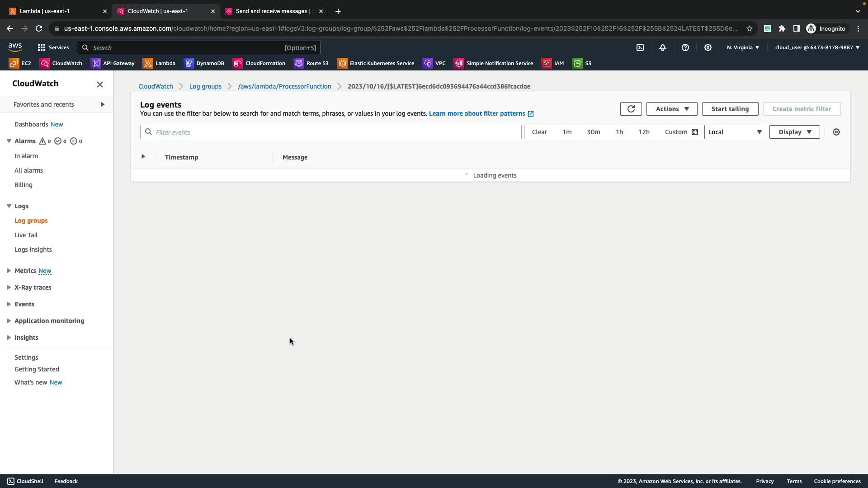Collapse the Logs section in sidebar
The height and width of the screenshot is (488, 868).
pos(9,206)
